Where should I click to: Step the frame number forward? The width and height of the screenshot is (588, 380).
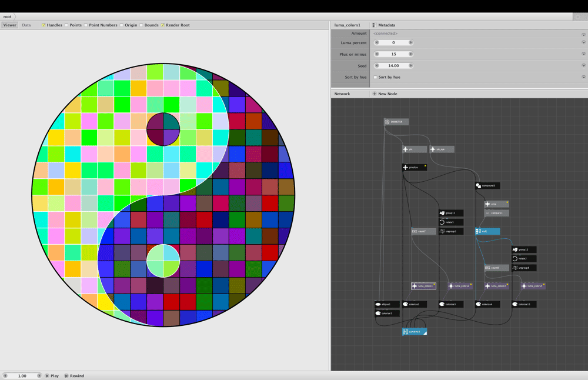39,375
